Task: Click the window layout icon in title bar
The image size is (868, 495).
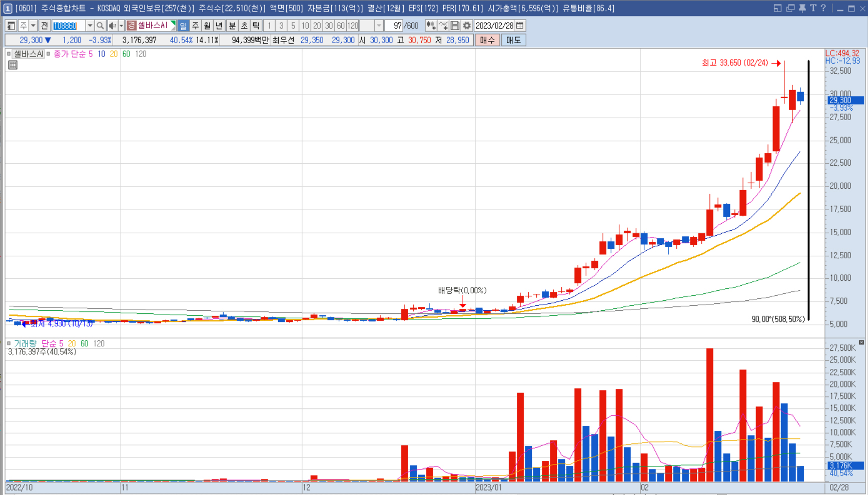Action: coord(777,8)
